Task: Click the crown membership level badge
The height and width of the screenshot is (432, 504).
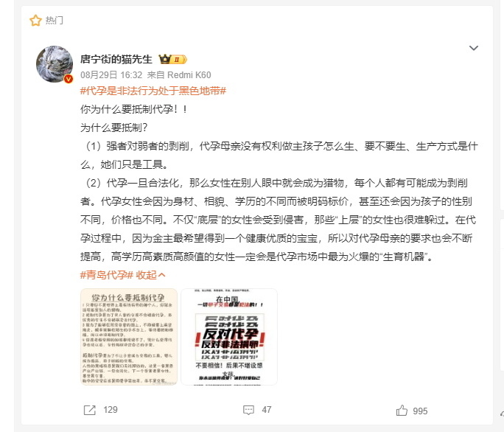Action: 173,59
